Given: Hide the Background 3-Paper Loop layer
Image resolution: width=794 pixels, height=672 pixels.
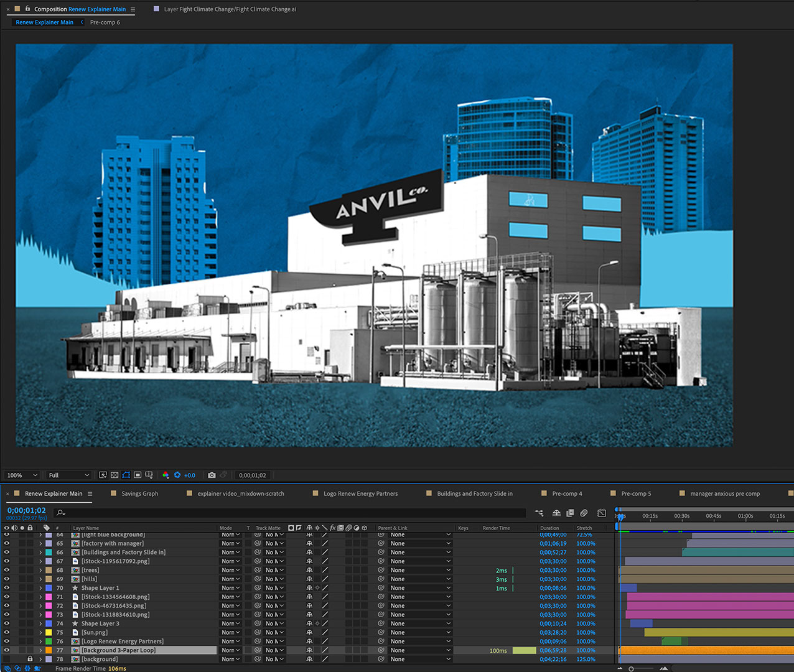Looking at the screenshot, I should tap(7, 650).
